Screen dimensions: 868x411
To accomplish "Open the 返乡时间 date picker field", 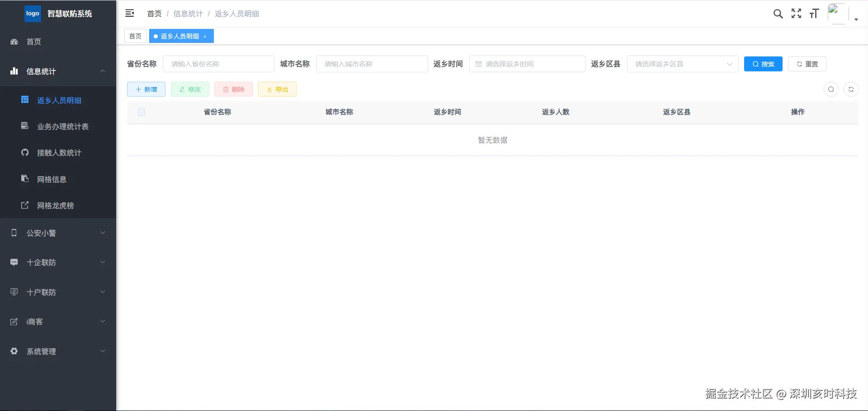I will point(527,64).
